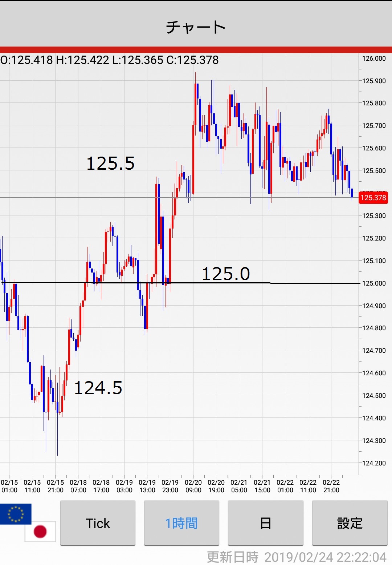
Task: Click the 125.0 annotation above the line
Action: click(x=226, y=274)
